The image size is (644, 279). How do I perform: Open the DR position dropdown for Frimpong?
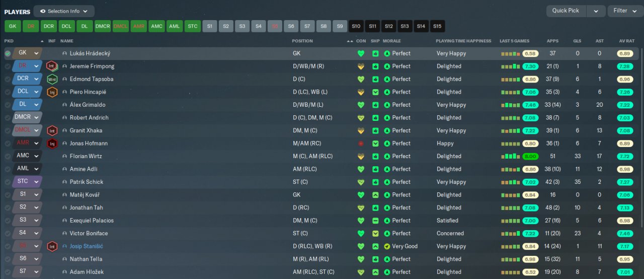coord(36,66)
